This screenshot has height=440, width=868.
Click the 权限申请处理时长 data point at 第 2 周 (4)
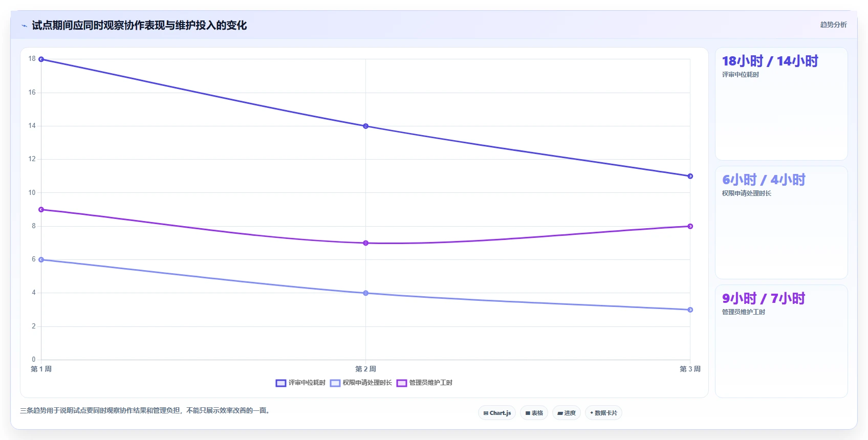(365, 293)
